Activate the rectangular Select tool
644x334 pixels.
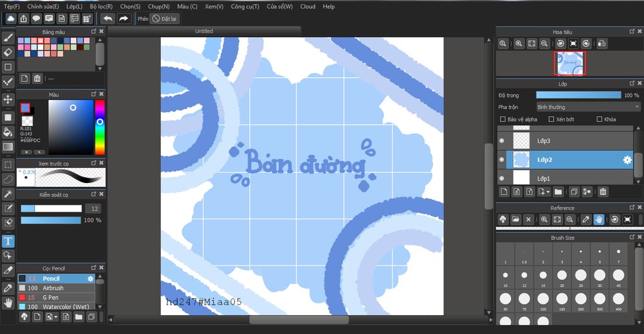8,165
